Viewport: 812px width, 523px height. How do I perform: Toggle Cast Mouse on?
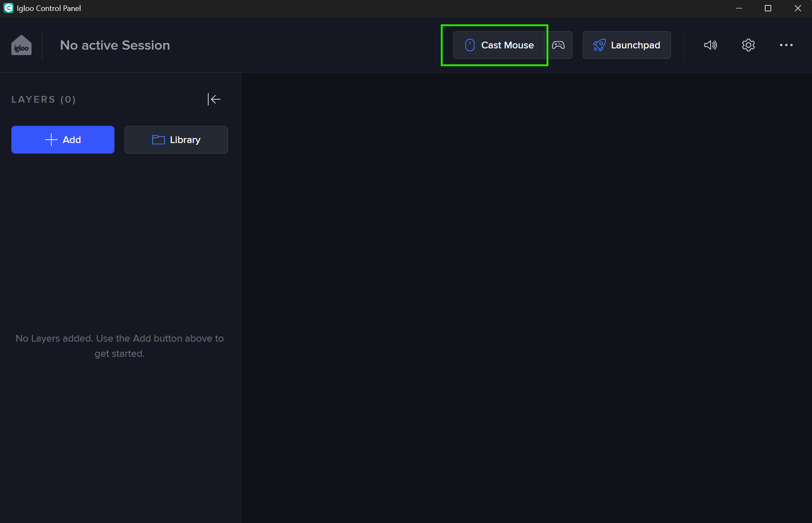(x=499, y=45)
